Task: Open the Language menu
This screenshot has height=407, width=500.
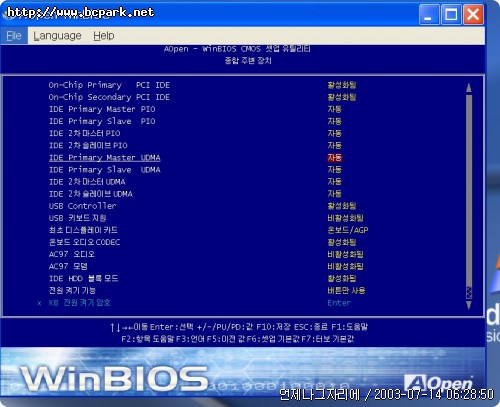Action: click(x=57, y=36)
